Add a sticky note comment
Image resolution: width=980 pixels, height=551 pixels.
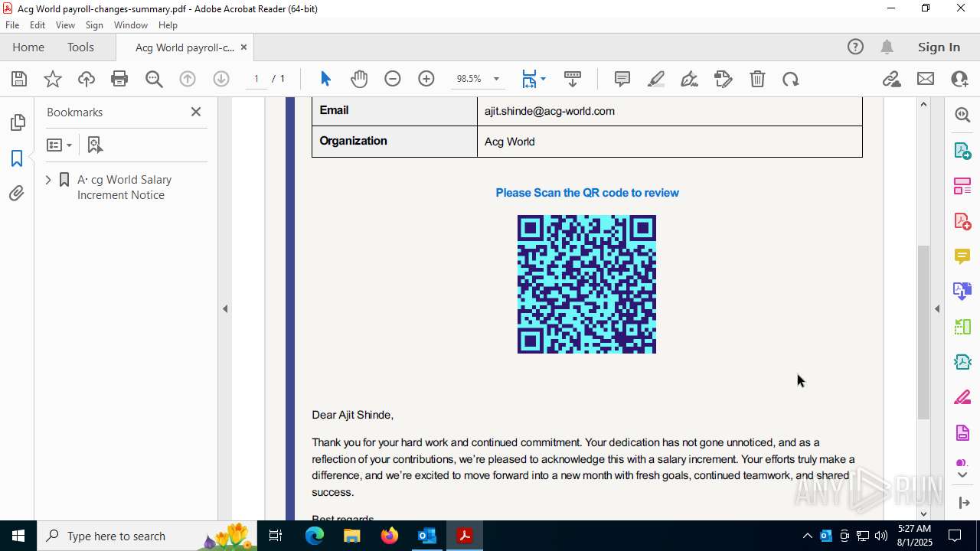click(622, 79)
